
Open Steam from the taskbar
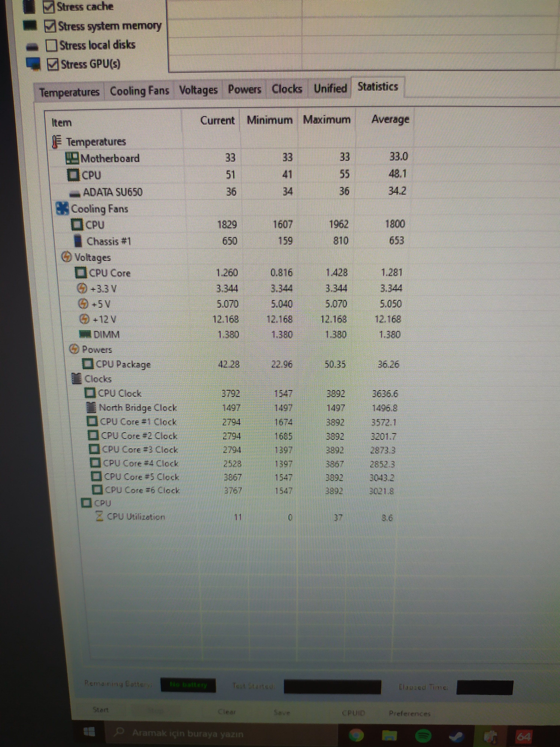click(x=456, y=736)
